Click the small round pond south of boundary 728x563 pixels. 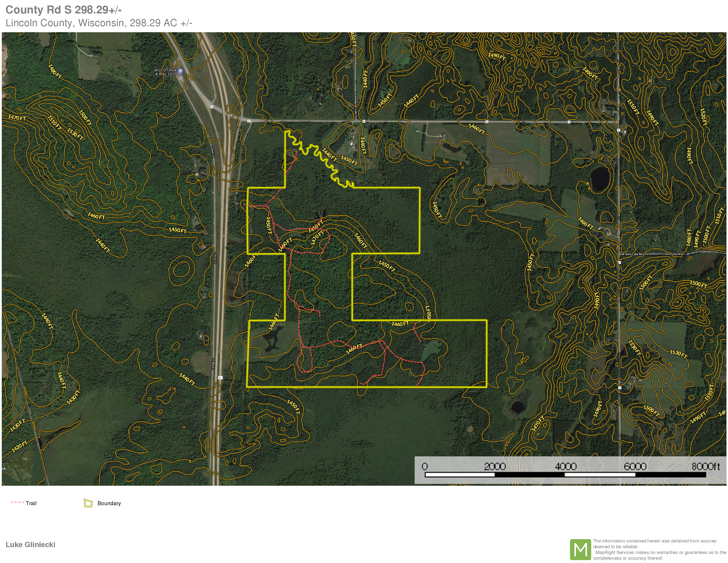(517, 406)
